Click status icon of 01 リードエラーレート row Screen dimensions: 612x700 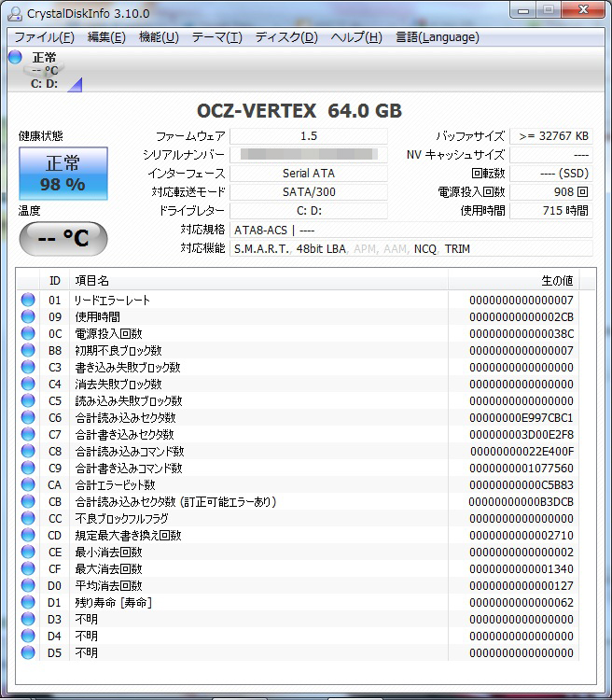[x=28, y=300]
